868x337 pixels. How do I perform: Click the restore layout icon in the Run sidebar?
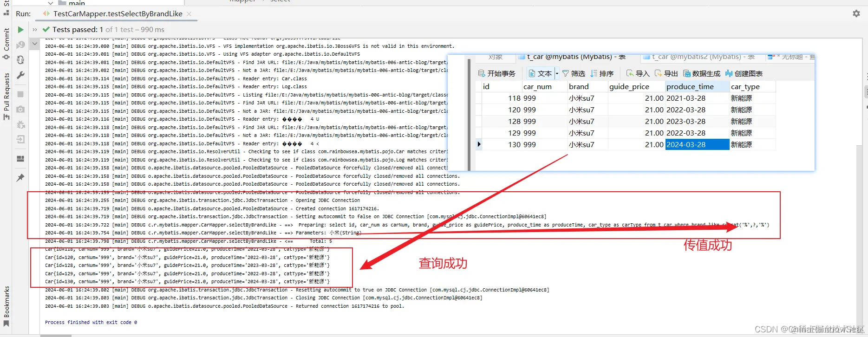[20, 159]
